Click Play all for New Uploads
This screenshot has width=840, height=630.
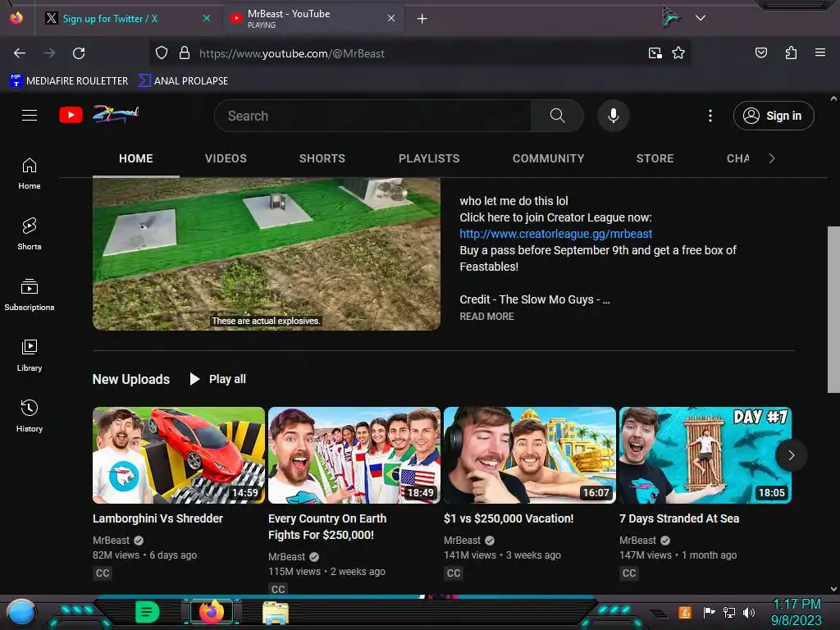point(218,379)
